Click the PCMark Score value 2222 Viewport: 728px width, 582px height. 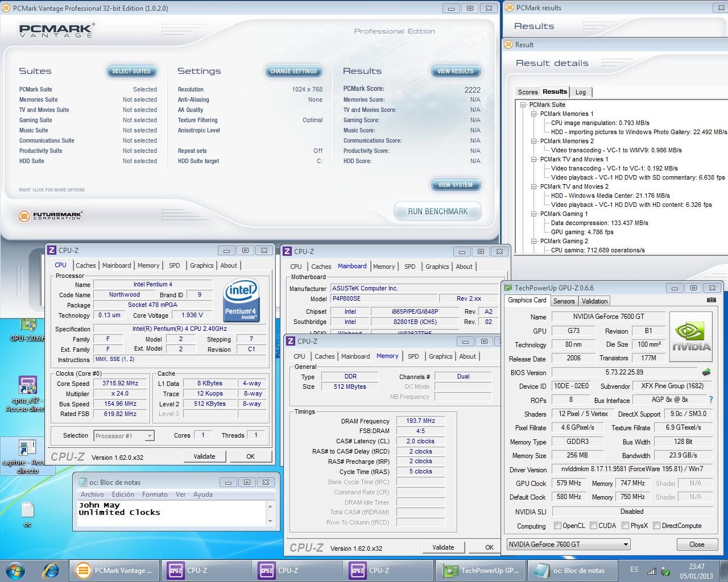(472, 90)
